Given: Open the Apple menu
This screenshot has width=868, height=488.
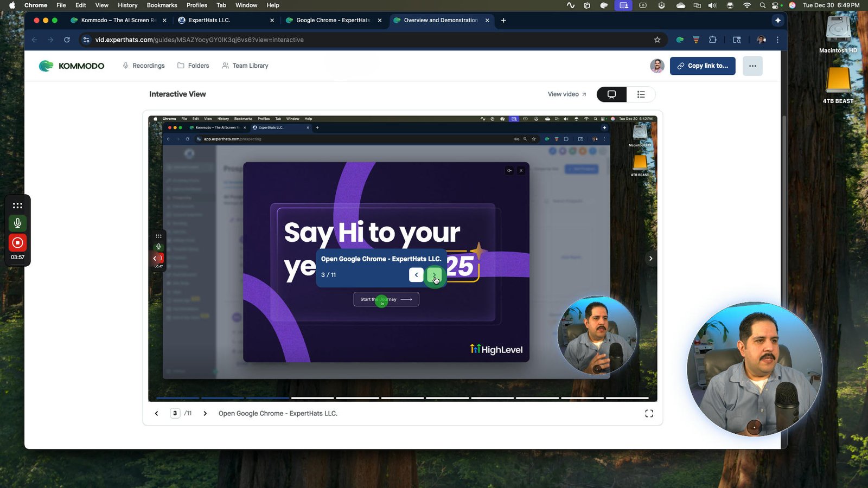Looking at the screenshot, I should coord(12,5).
